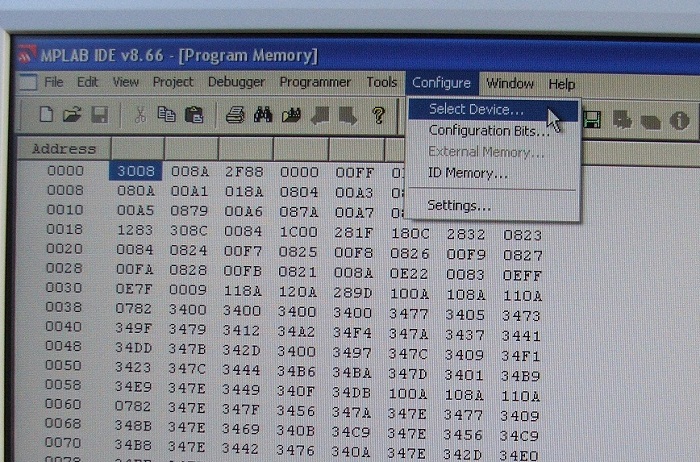The width and height of the screenshot is (700, 462).
Task: Choose Configuration Bits... menu entry
Action: click(493, 131)
